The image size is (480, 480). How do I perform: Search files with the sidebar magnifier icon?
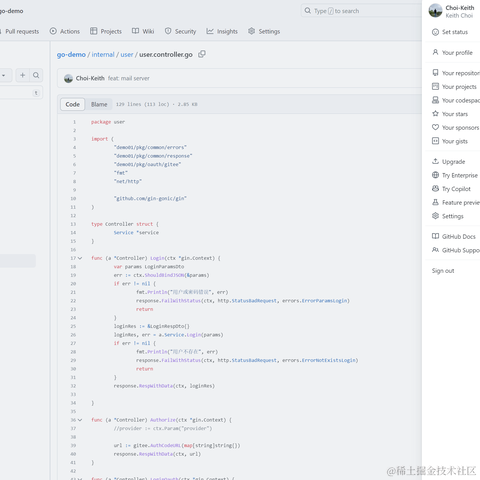coord(36,75)
